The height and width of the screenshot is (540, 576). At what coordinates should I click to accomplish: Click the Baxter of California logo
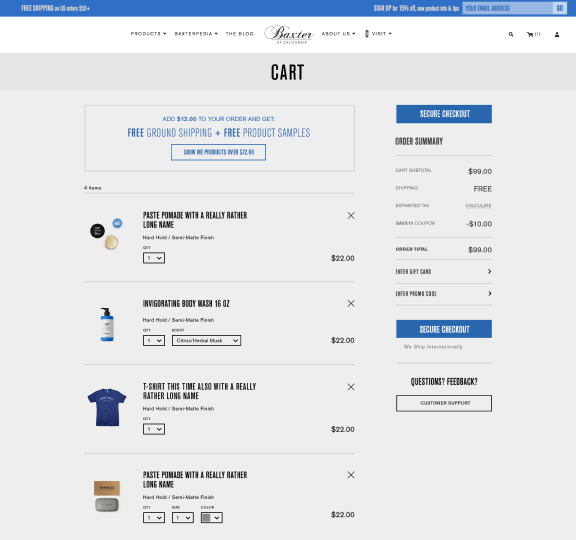[x=289, y=35]
